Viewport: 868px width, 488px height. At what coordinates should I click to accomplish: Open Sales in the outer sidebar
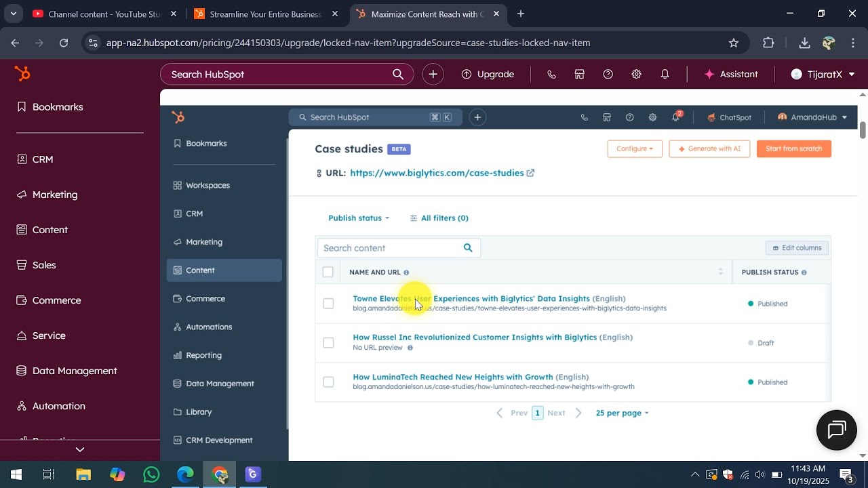pyautogui.click(x=44, y=265)
